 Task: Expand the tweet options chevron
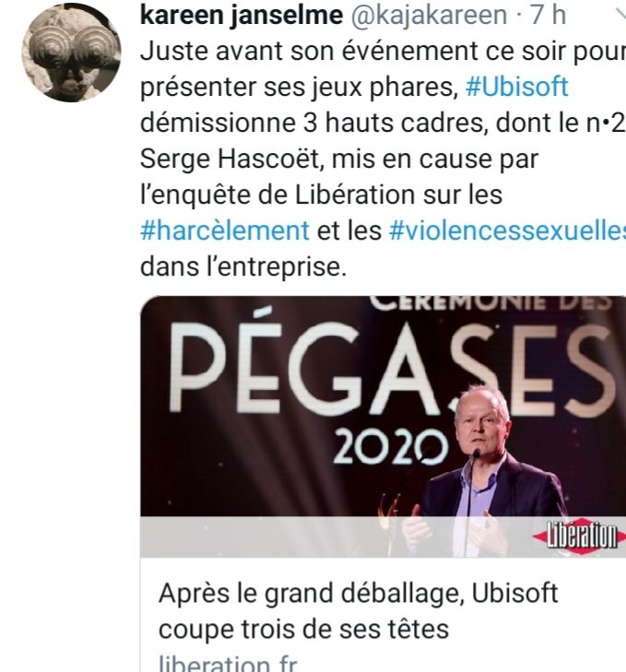[621, 15]
